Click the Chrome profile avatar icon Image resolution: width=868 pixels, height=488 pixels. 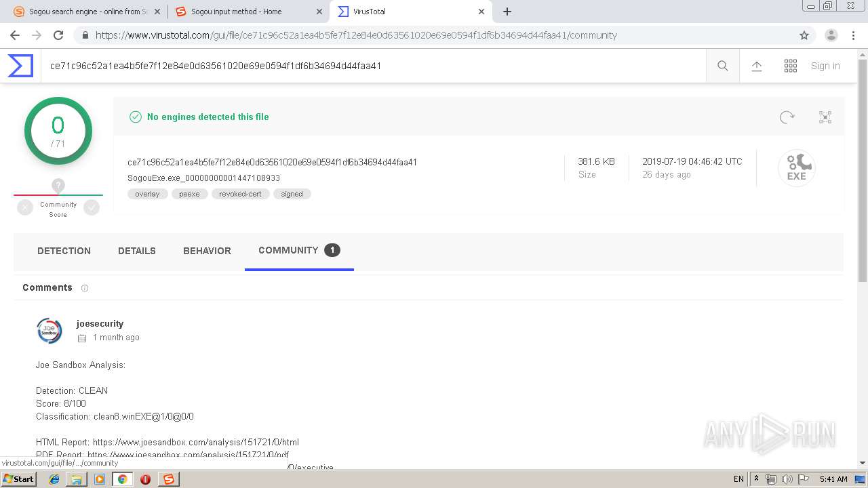point(831,35)
